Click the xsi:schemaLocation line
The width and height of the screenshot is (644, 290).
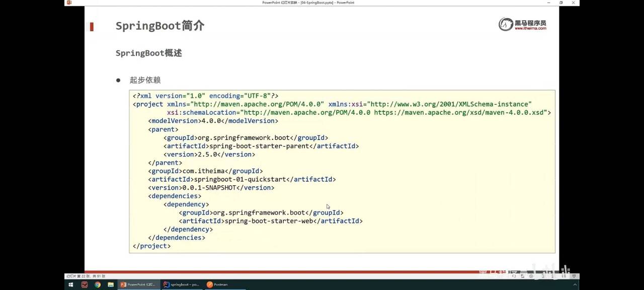[x=359, y=112]
